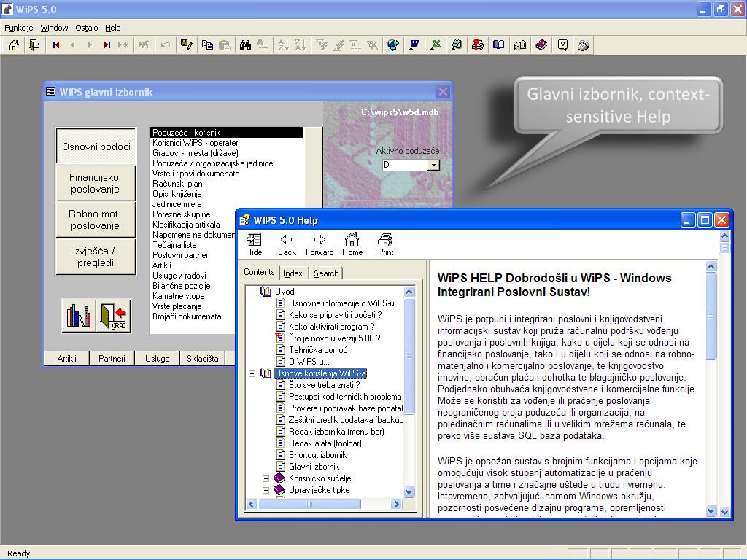Click the mailbox icon in the main toolbar
This screenshot has height=560, width=747.
click(519, 45)
